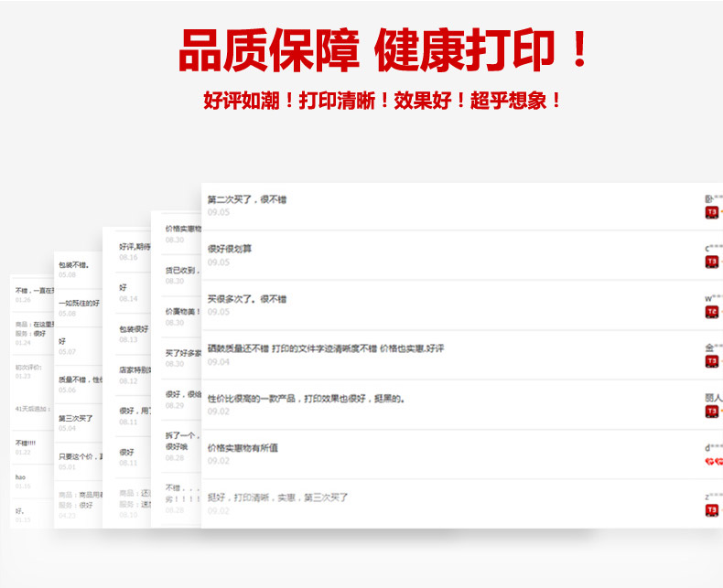Click label 初次评价 on leftmost card
723x588 pixels.
pos(28,368)
